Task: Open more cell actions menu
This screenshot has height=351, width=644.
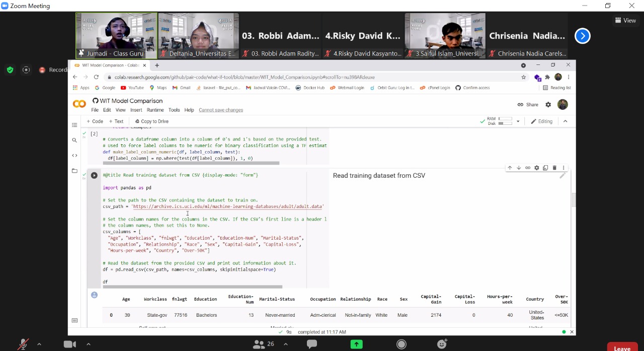Action: [563, 168]
